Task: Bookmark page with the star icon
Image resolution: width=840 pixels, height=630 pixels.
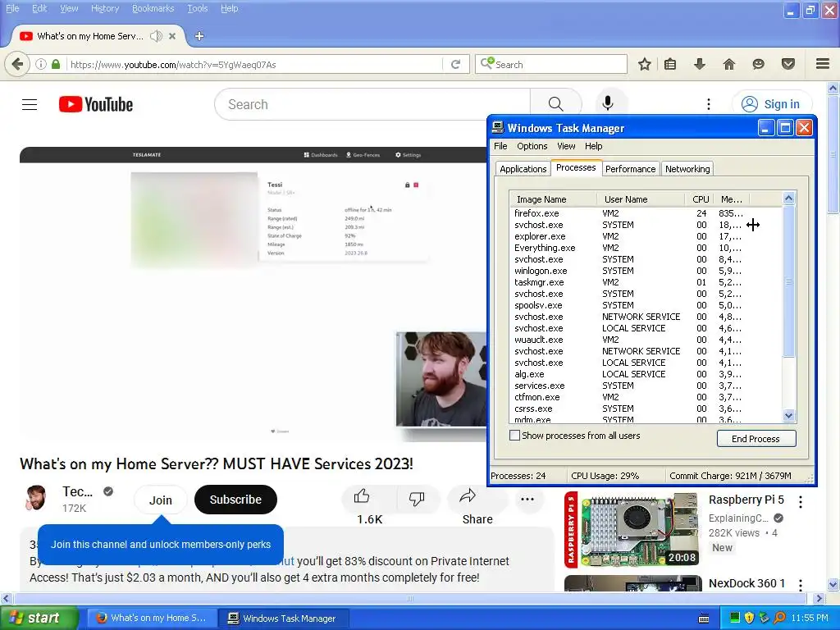Action: [645, 64]
